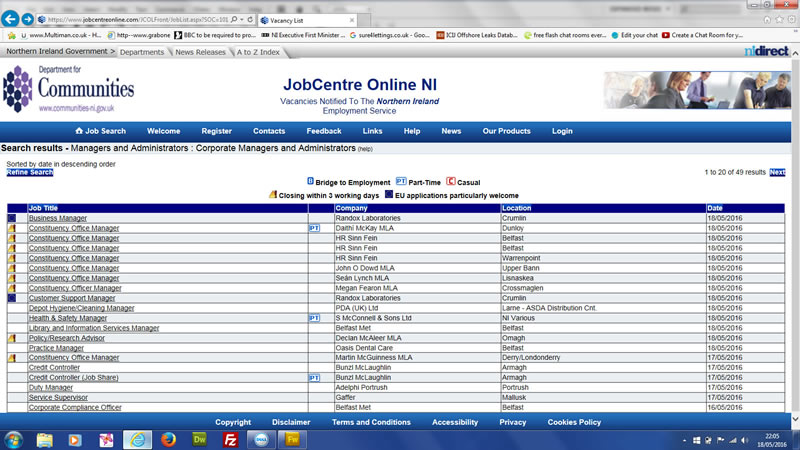Click the Company column header
The height and width of the screenshot is (450, 800).
coord(352,208)
